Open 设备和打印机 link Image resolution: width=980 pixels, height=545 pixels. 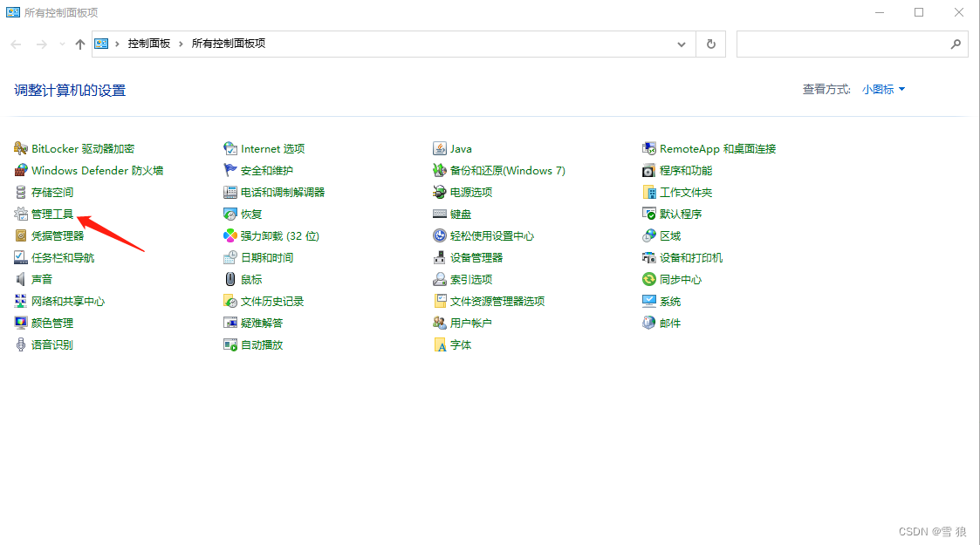[x=690, y=258]
